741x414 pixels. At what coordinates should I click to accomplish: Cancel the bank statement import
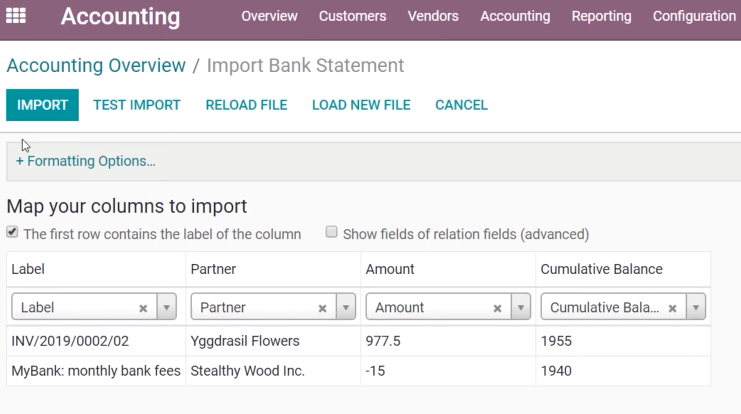coord(461,105)
